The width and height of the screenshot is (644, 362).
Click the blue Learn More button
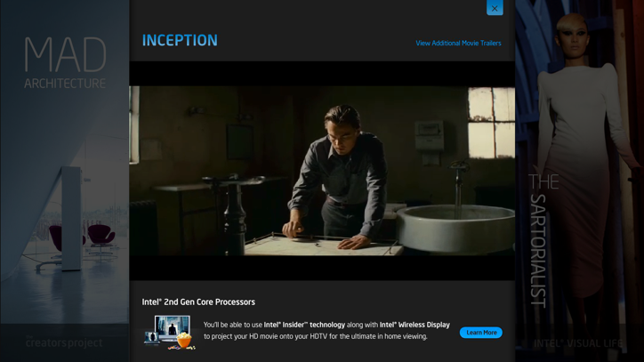481,333
